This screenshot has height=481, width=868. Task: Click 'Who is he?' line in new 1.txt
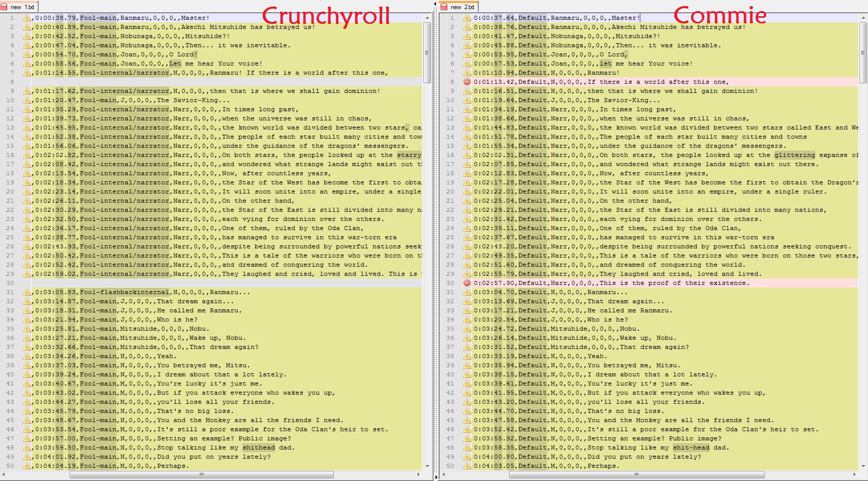pos(177,319)
